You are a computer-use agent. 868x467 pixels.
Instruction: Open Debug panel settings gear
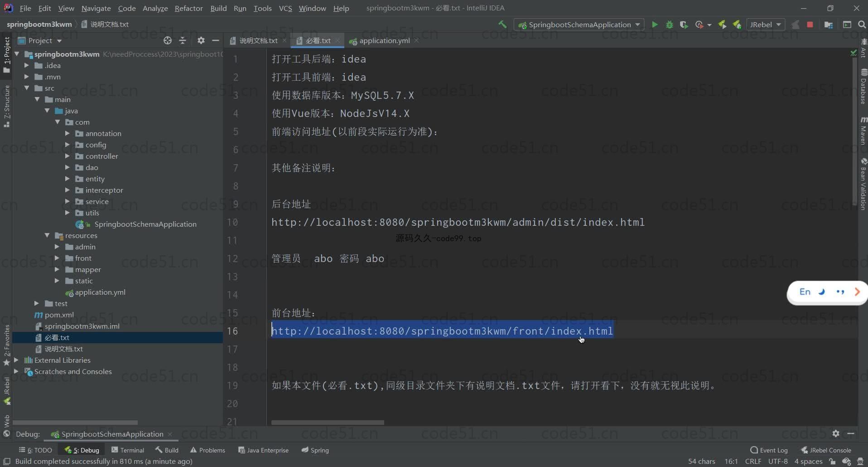pos(836,433)
